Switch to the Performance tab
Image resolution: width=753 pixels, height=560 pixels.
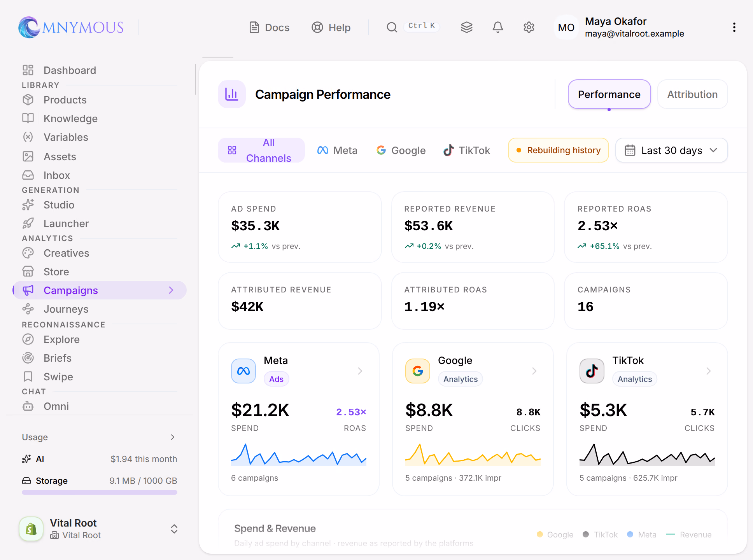click(x=609, y=94)
